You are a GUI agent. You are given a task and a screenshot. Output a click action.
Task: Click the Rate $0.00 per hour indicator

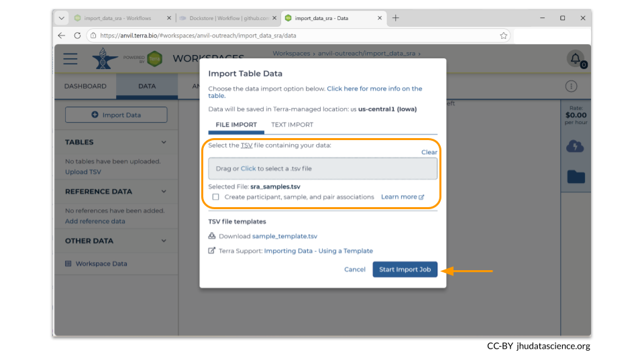coord(576,115)
